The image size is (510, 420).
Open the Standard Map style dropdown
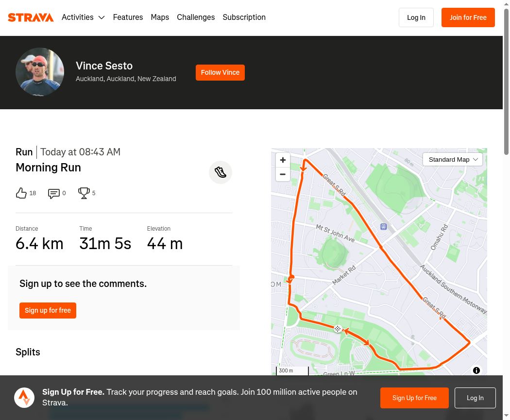(453, 160)
